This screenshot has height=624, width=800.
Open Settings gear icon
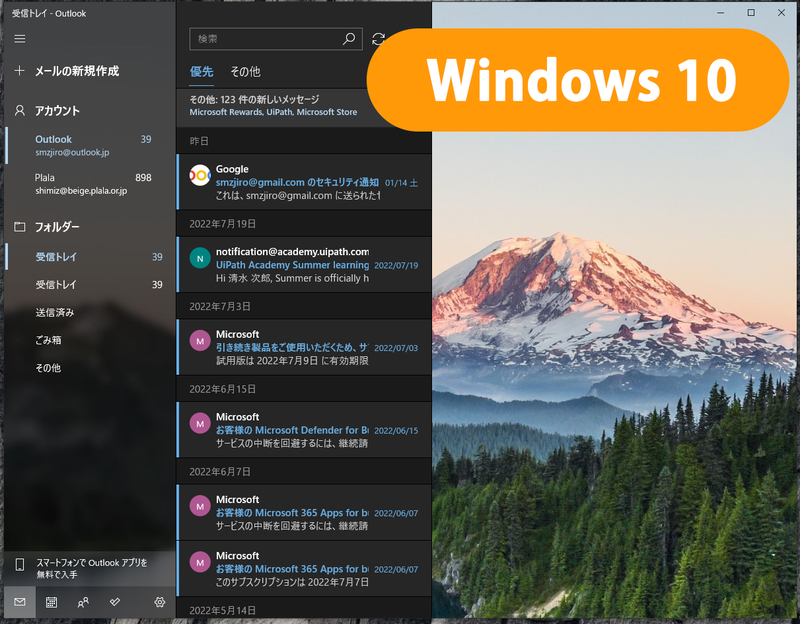click(160, 602)
